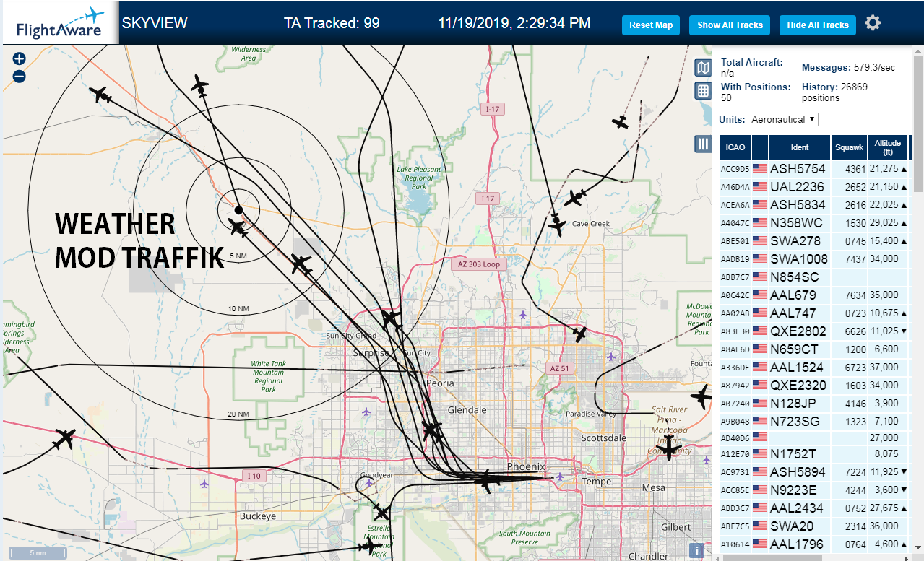Sort table by Altitude (ft) column header

(888, 147)
